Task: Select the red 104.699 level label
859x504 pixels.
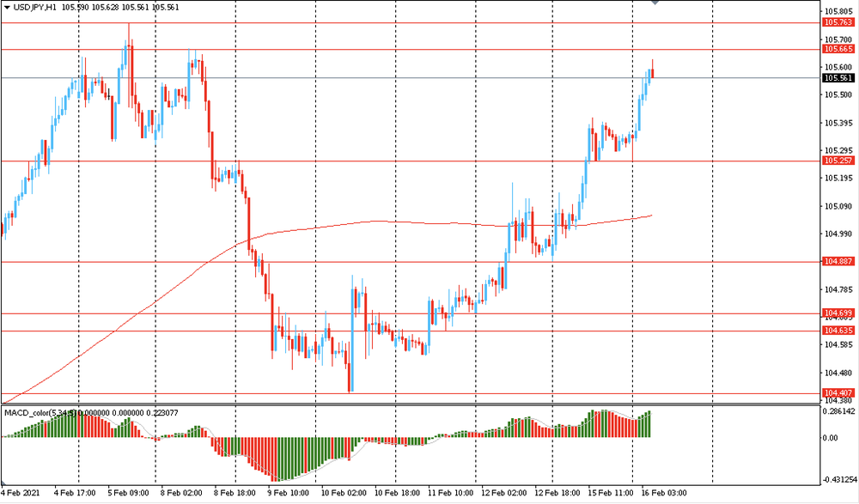Action: pos(838,313)
